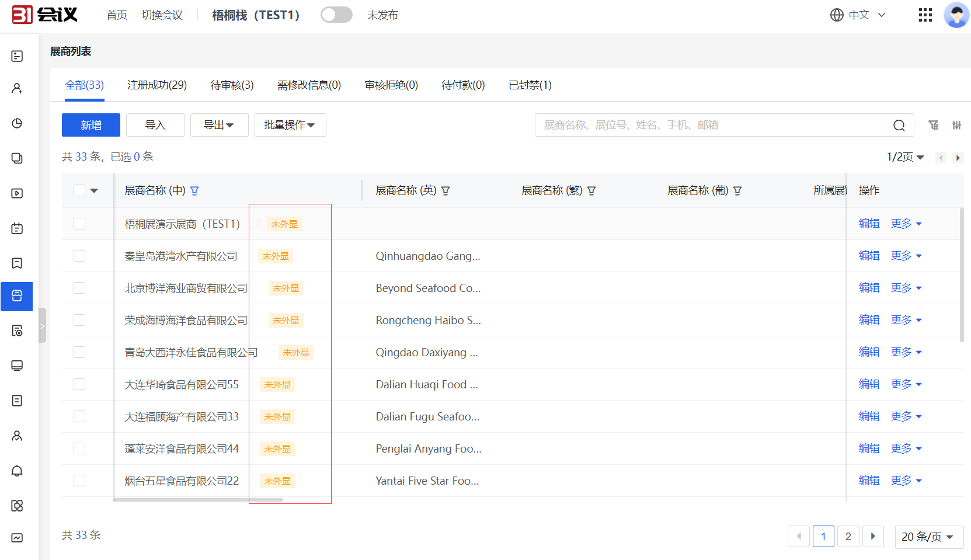Screen dimensions: 971x560
Task: Open the bell notification sidebar icon
Action: click(x=17, y=471)
